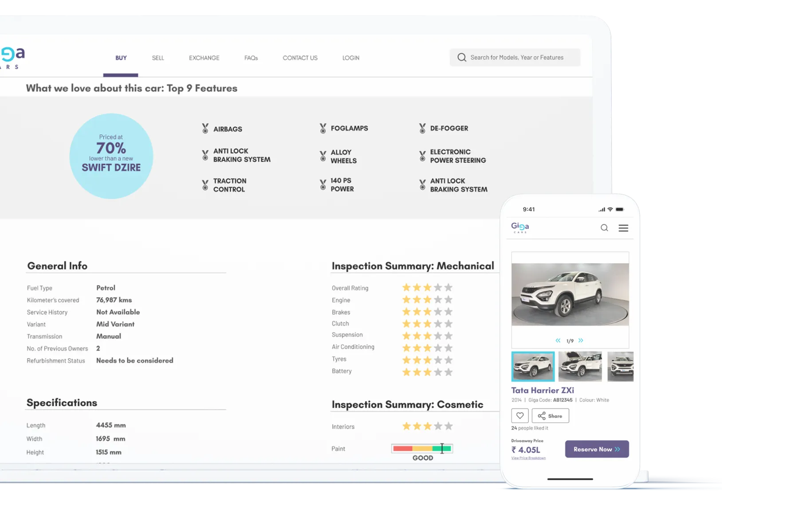The width and height of the screenshot is (787, 532).
Task: Select the front-view car thumbnail
Action: [x=620, y=367]
